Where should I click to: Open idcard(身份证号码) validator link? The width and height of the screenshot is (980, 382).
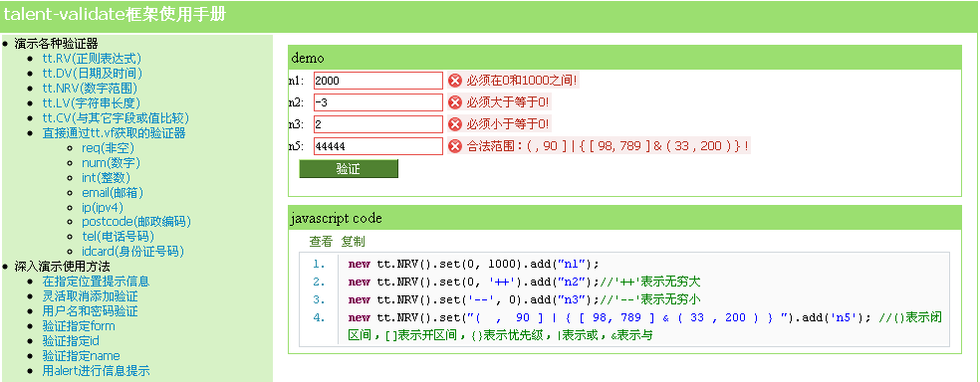coord(133,252)
